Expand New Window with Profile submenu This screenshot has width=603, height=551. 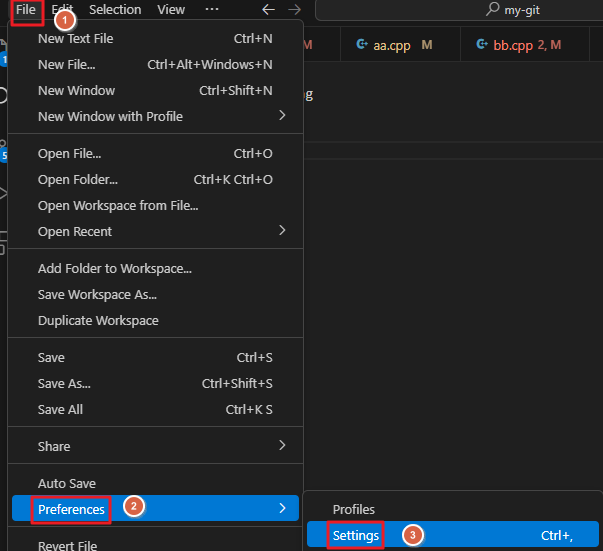click(x=155, y=117)
